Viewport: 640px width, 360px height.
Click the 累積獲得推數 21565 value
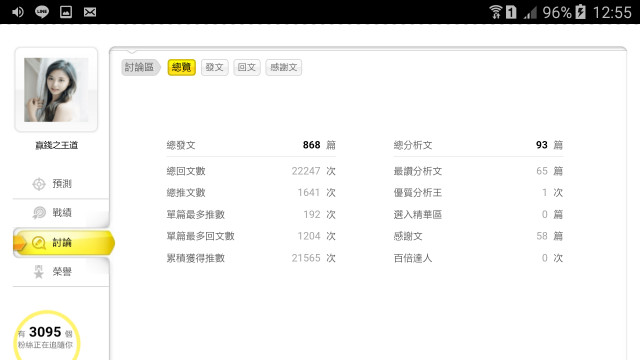(306, 258)
